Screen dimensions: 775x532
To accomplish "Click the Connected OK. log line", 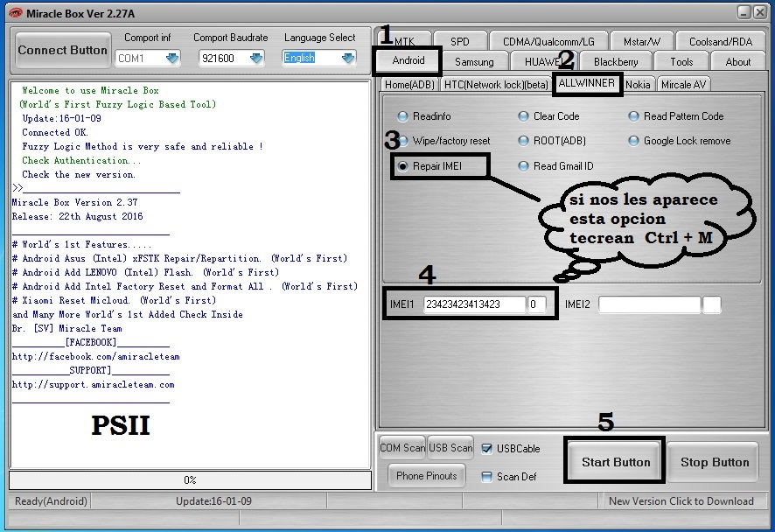I will 55,132.
